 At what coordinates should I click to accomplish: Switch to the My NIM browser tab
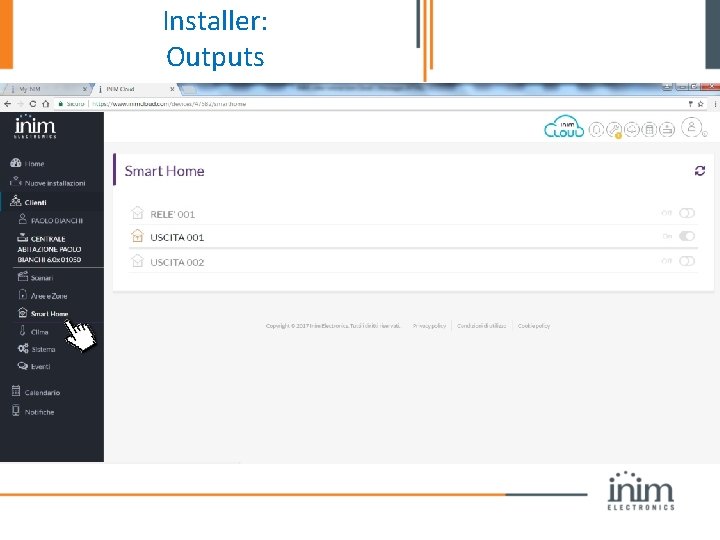(44, 89)
